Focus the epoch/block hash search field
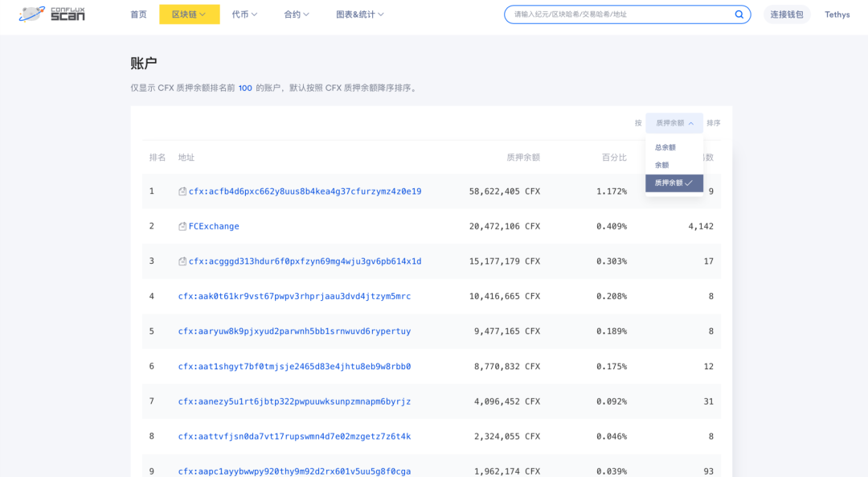 click(619, 14)
